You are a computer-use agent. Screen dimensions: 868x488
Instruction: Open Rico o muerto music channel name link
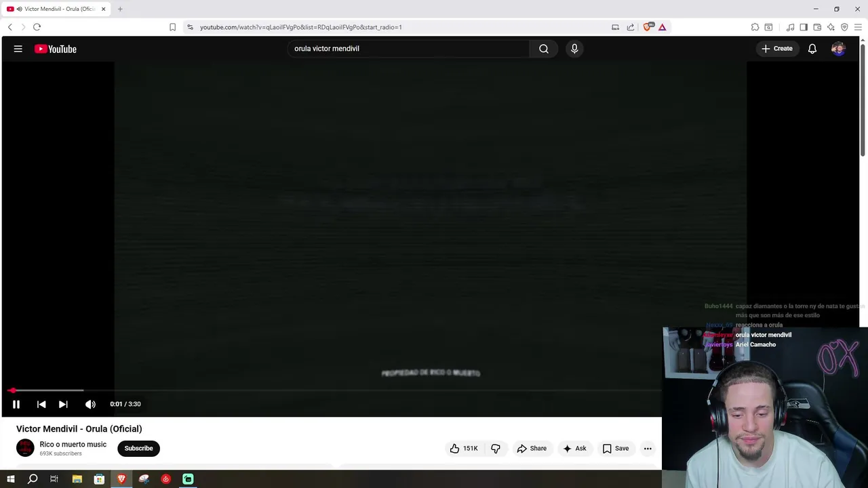(x=73, y=445)
